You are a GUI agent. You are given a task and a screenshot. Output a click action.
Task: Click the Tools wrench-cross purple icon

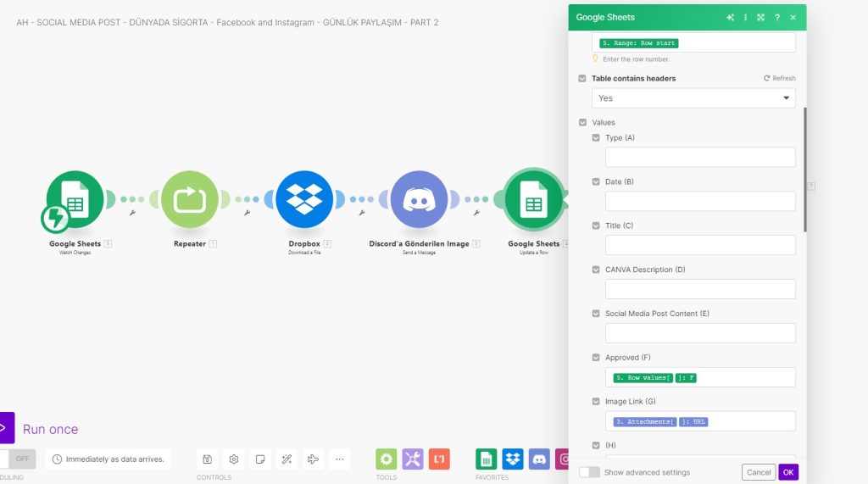pos(413,459)
